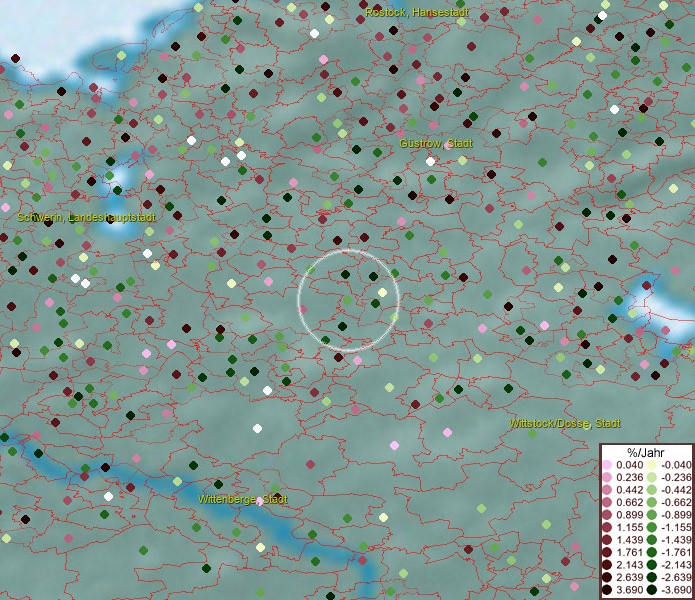This screenshot has height=600, width=695.
Task: Choose the -3.690 legend color dot
Action: click(x=652, y=590)
